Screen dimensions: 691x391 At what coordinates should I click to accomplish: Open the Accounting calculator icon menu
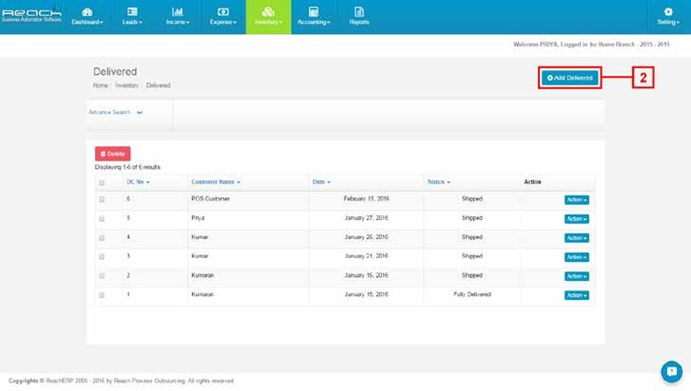(x=313, y=11)
